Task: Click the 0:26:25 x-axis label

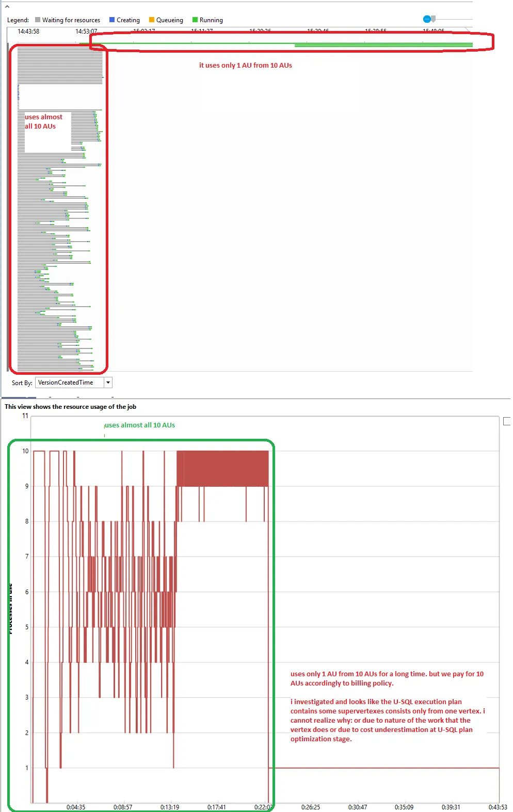Action: [311, 807]
